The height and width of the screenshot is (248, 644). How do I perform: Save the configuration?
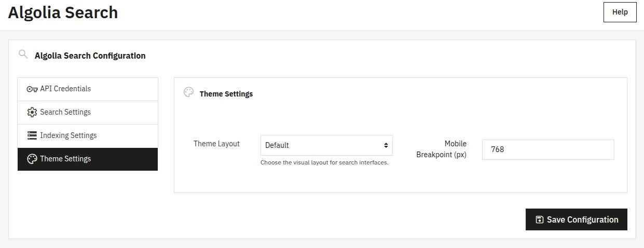click(577, 219)
